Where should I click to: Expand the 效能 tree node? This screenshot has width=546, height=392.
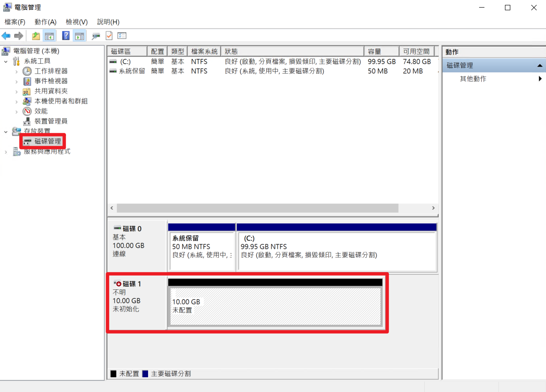(17, 111)
